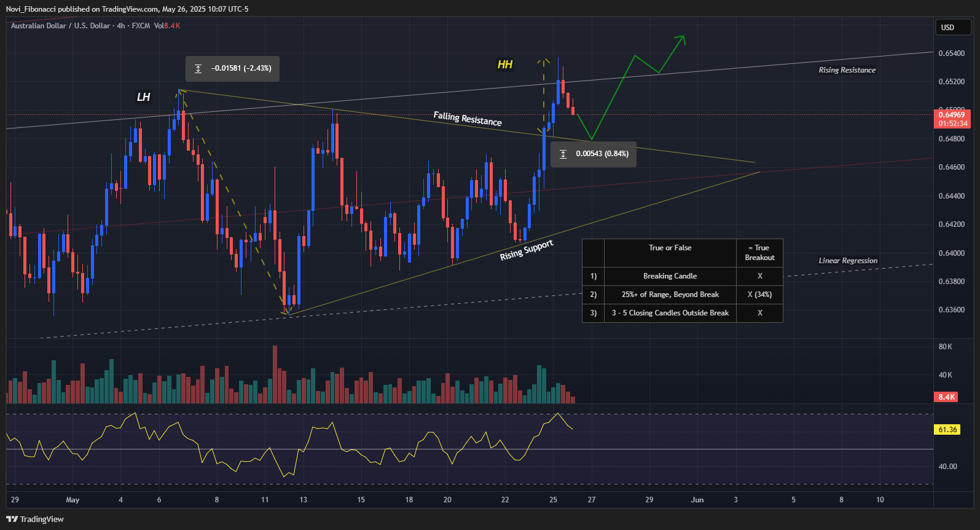Select the 3 - 5 Closing Candles Outside Break cell
The image size is (980, 530).
click(670, 313)
